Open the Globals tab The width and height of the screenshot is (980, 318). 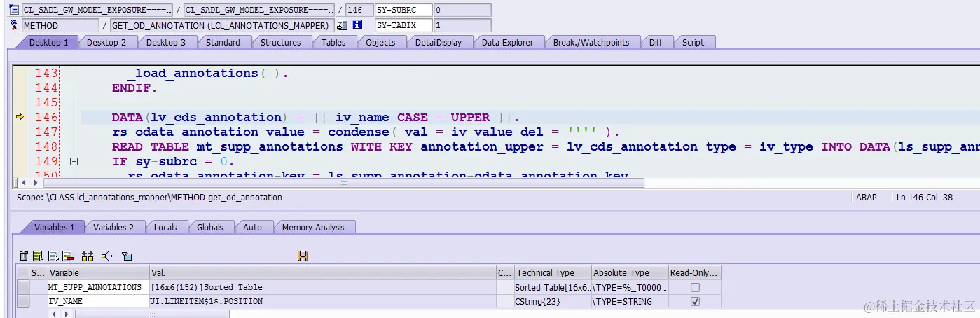pos(209,227)
